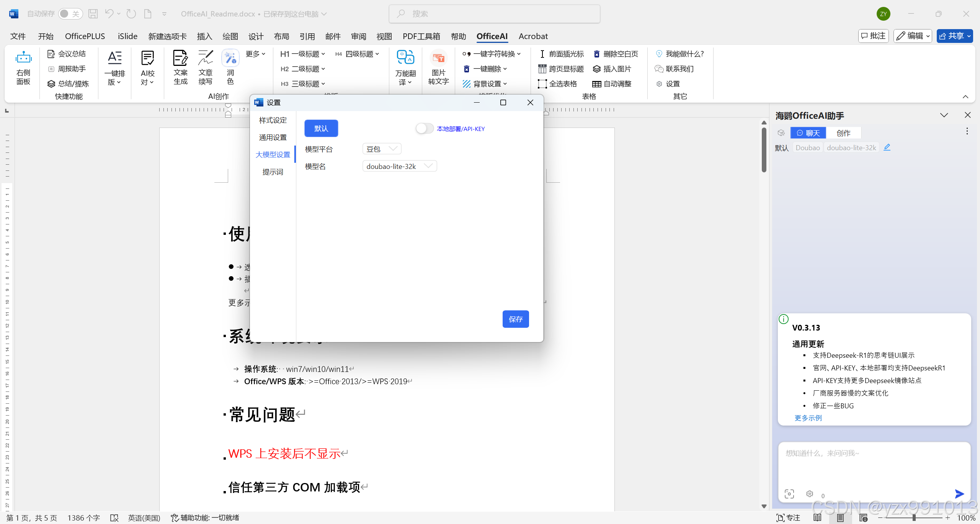
Task: Click the edit pencil beside doubao-lite-32k
Action: [x=887, y=147]
